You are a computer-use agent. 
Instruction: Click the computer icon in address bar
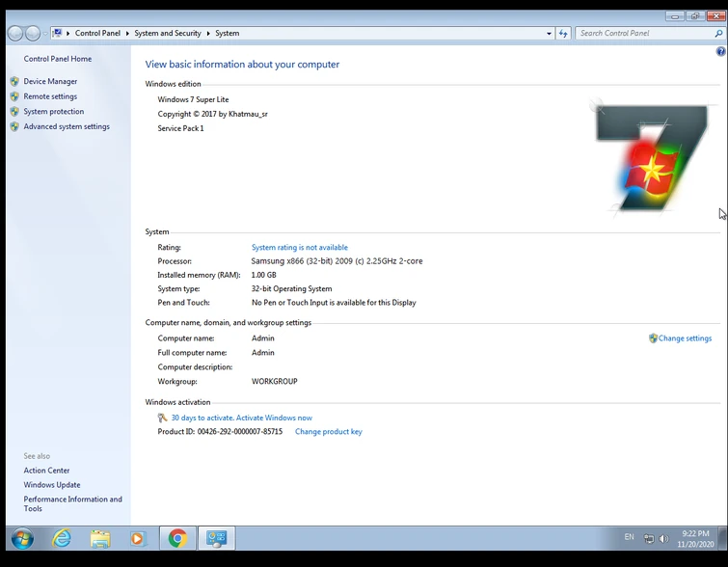[x=57, y=33]
